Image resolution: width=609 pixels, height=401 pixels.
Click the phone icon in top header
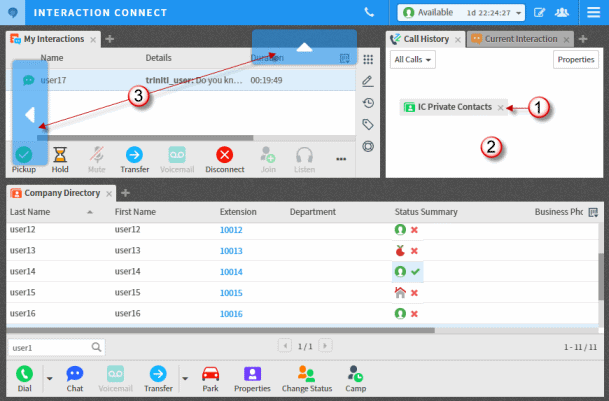(x=370, y=13)
